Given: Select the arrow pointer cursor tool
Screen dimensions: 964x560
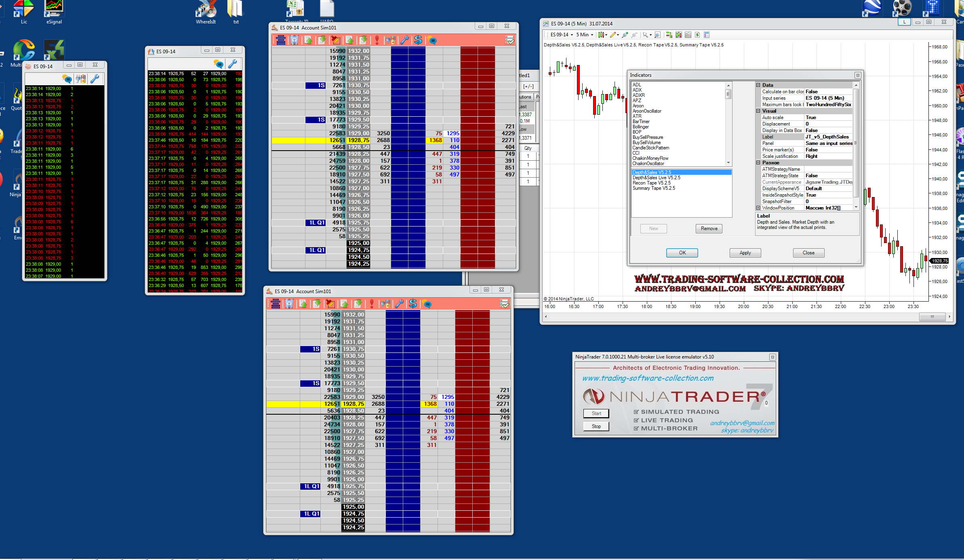Looking at the screenshot, I should tap(645, 35).
